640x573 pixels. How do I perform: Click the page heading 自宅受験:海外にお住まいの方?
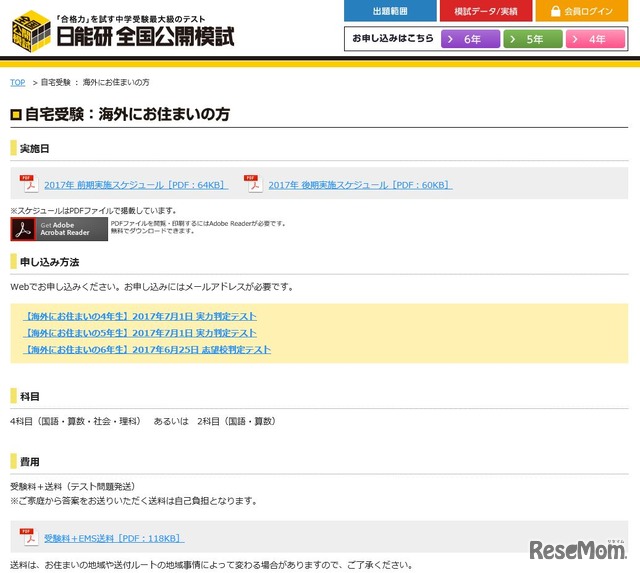click(127, 114)
